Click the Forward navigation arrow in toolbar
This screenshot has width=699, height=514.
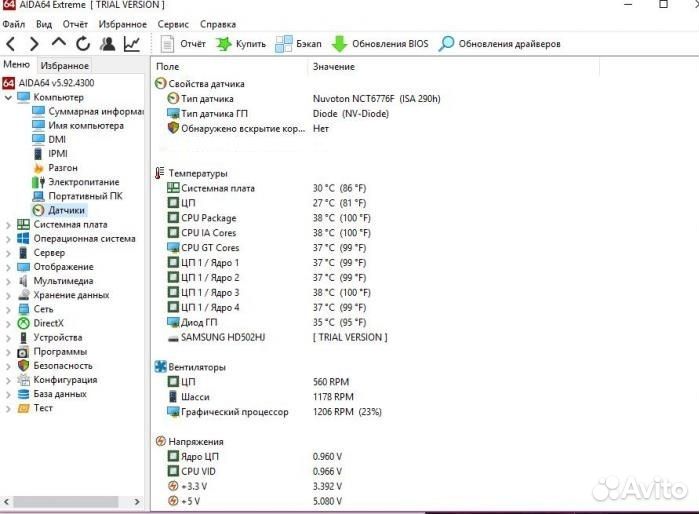34,44
